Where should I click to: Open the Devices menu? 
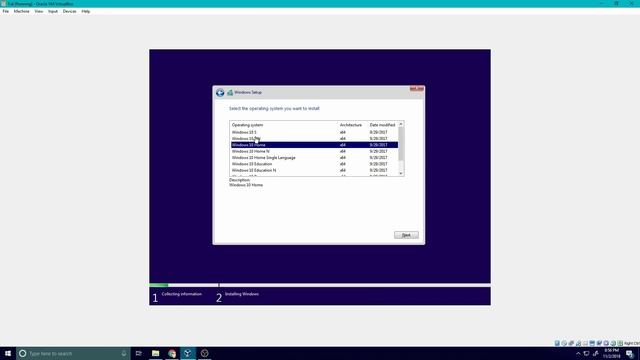click(x=69, y=11)
